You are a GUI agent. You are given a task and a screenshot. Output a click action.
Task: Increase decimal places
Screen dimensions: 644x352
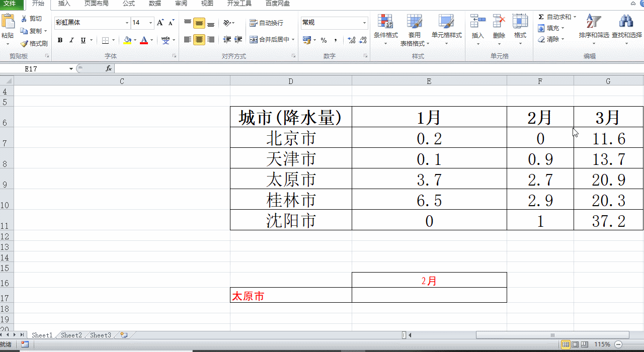point(352,40)
